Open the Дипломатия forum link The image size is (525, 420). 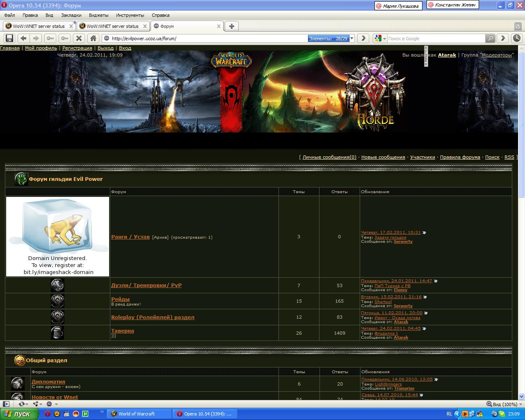tap(48, 381)
